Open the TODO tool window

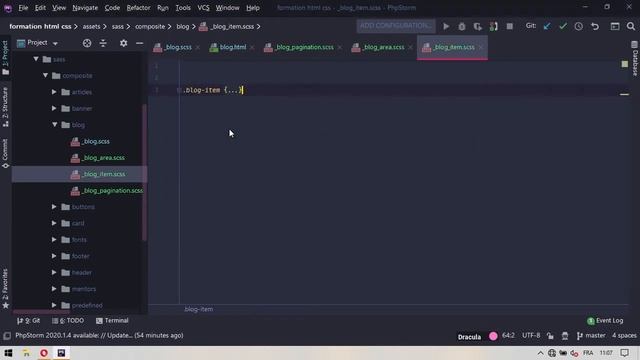pos(68,321)
